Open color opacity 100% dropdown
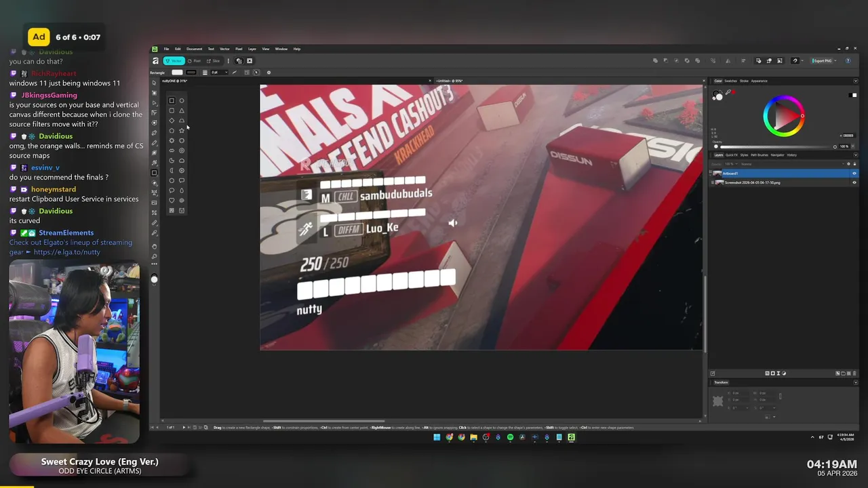The width and height of the screenshot is (868, 488). (852, 146)
